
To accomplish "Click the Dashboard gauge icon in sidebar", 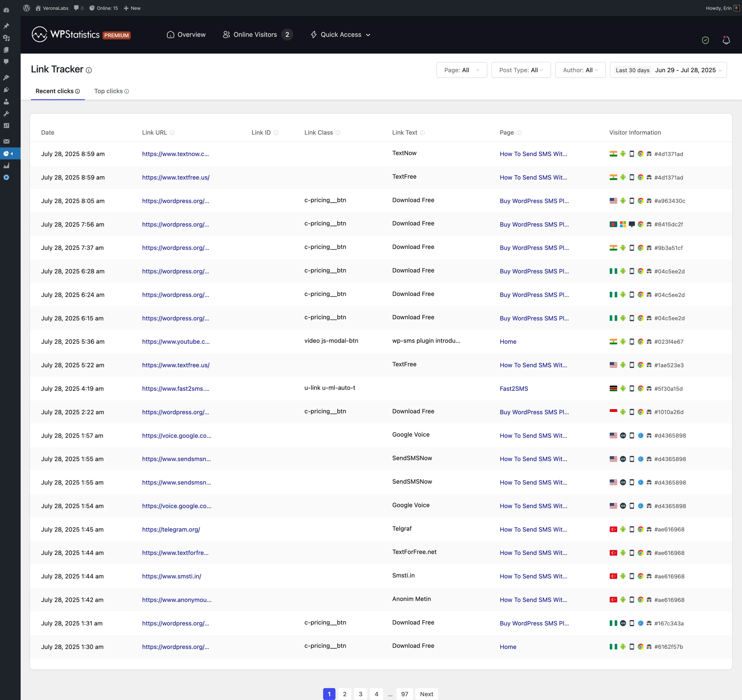I will [x=6, y=10].
